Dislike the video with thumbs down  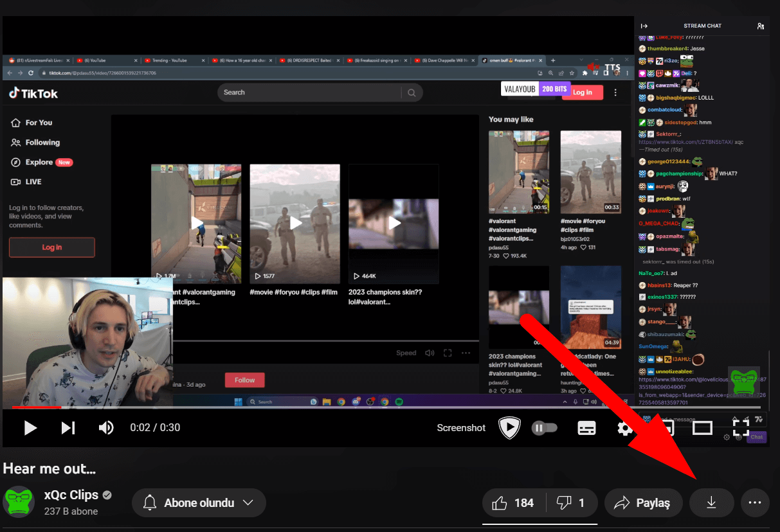(572, 503)
